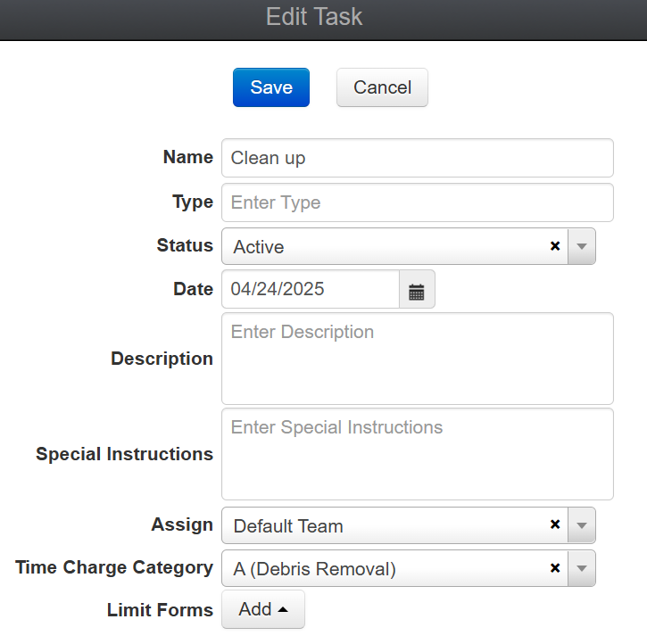Click the Status field label
The height and width of the screenshot is (644, 647).
pos(185,245)
